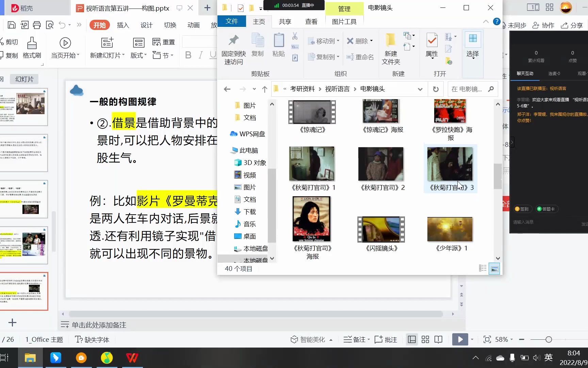Open slideshow play options dropdown arrow

(x=472, y=339)
